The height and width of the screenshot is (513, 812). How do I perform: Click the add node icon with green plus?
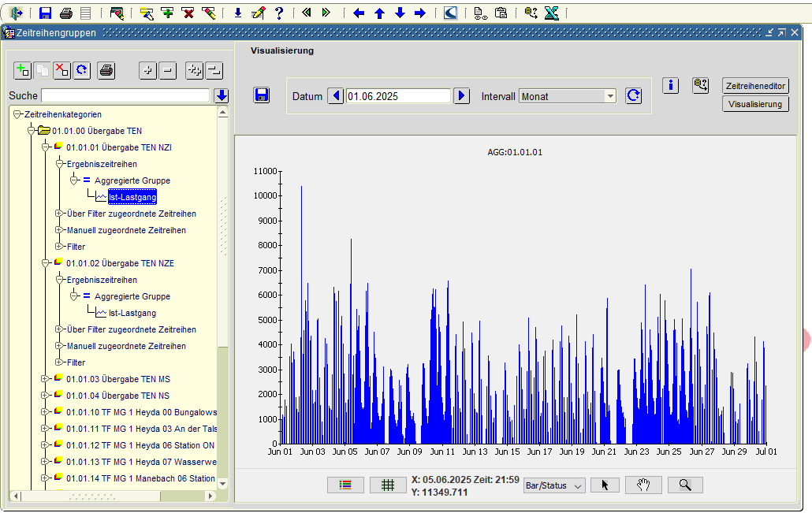coord(23,70)
